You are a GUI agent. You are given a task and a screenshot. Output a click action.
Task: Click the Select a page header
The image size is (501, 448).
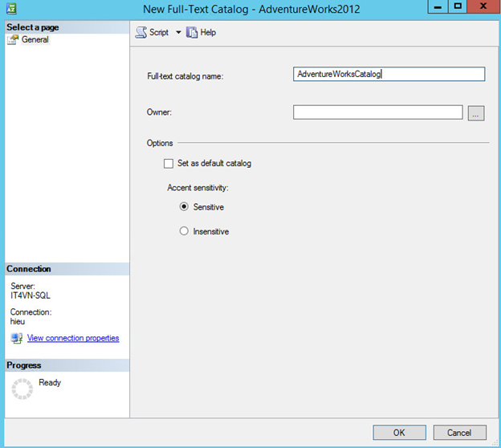click(33, 27)
